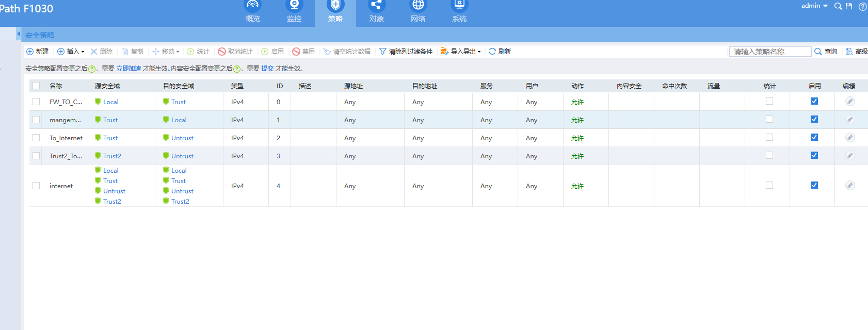Open 高级 advanced search

(857, 52)
